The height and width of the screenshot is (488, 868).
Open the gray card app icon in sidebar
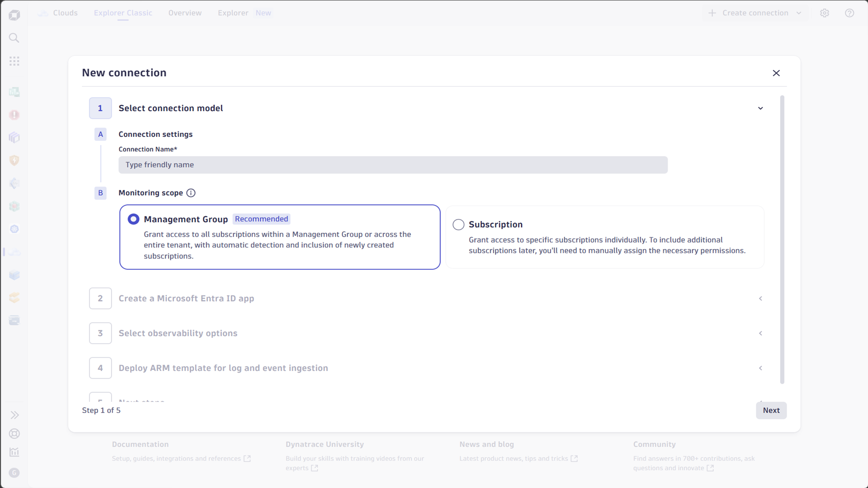[x=14, y=320]
